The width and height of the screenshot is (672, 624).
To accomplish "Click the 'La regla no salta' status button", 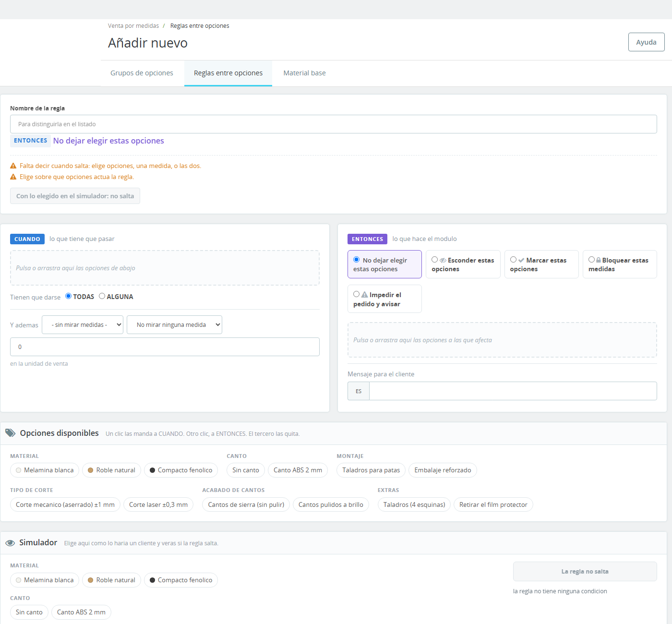I will [x=585, y=572].
